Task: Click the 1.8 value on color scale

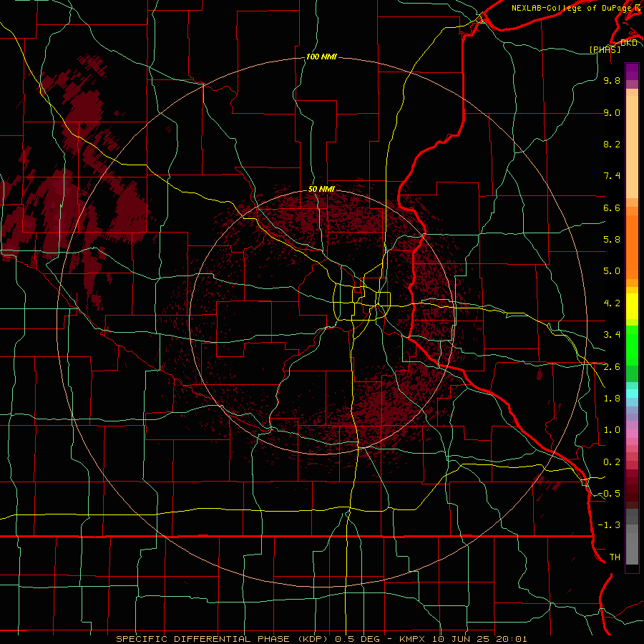Action: tap(612, 399)
